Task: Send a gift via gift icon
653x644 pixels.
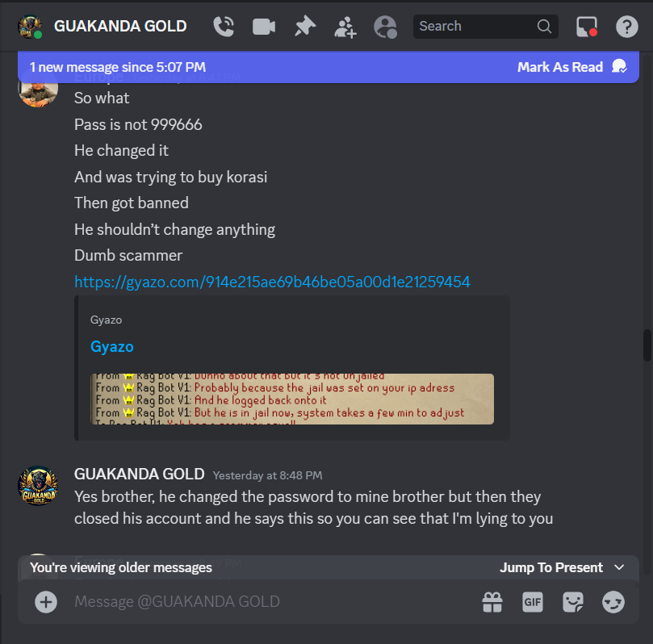Action: point(492,602)
